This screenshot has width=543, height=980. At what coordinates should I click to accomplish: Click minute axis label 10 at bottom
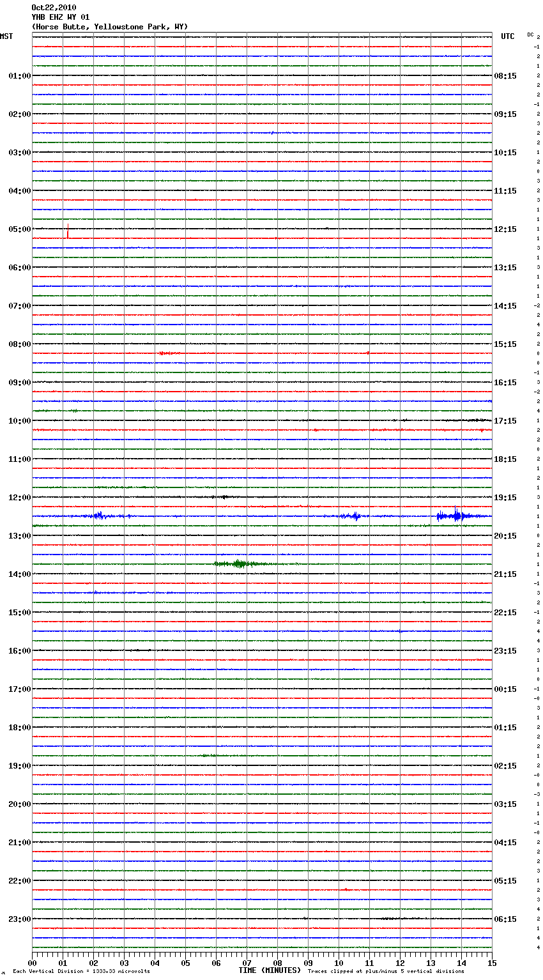pyautogui.click(x=339, y=963)
